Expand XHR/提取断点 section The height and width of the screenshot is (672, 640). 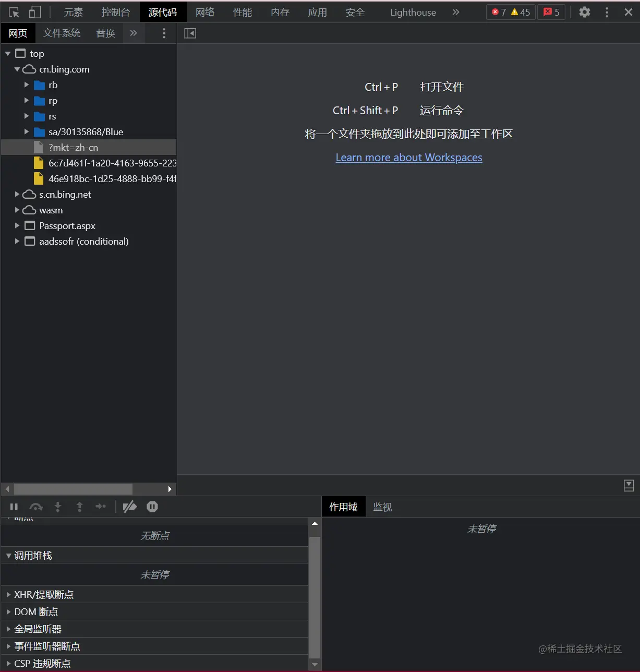coord(154,594)
